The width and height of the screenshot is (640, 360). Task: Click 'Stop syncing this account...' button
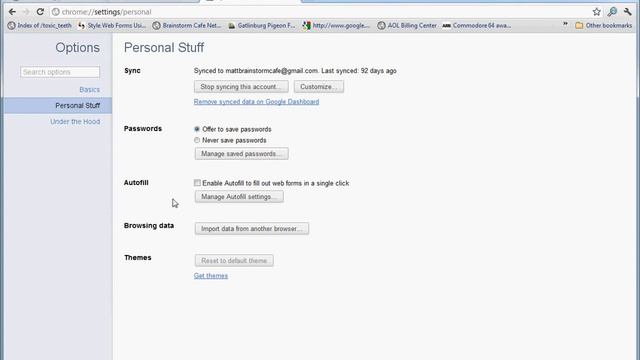coord(241,87)
